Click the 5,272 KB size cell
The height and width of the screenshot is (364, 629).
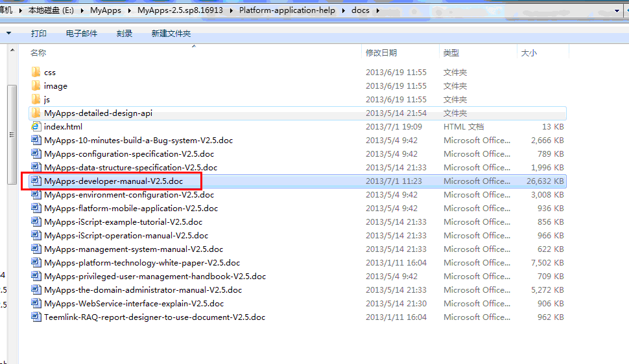tap(547, 290)
